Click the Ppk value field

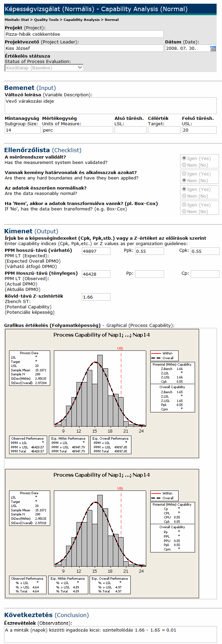(x=149, y=251)
